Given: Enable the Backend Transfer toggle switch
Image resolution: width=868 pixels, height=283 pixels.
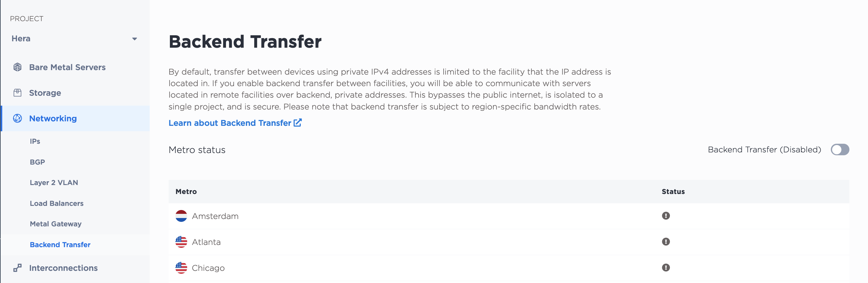Looking at the screenshot, I should tap(840, 150).
